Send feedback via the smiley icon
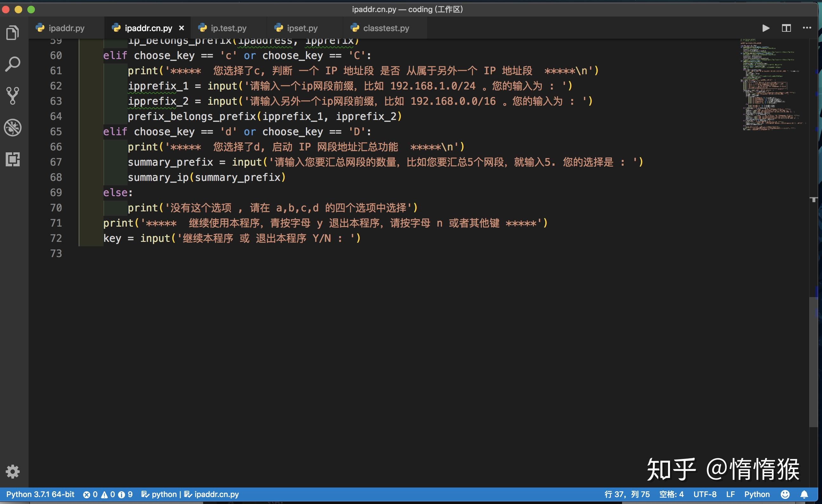 [x=785, y=494]
